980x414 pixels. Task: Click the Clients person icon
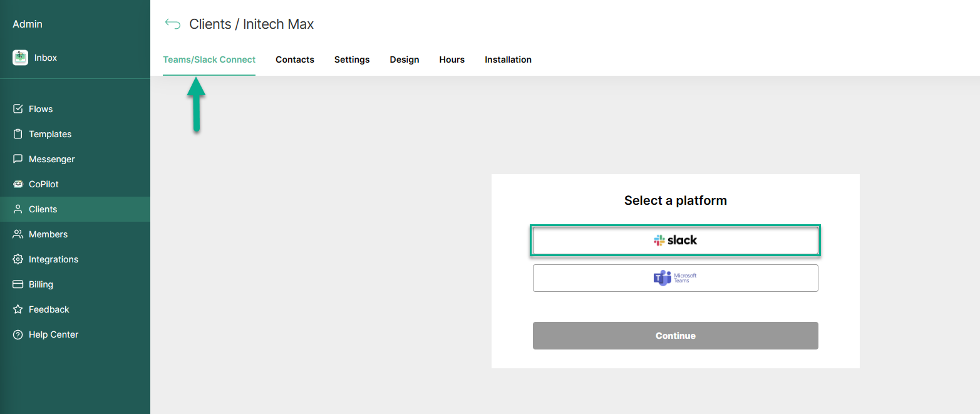click(18, 209)
